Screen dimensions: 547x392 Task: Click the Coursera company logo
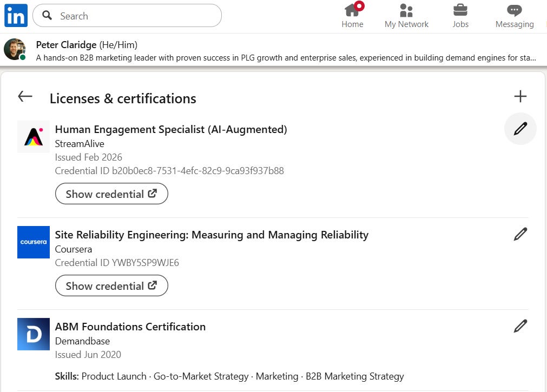pyautogui.click(x=34, y=242)
